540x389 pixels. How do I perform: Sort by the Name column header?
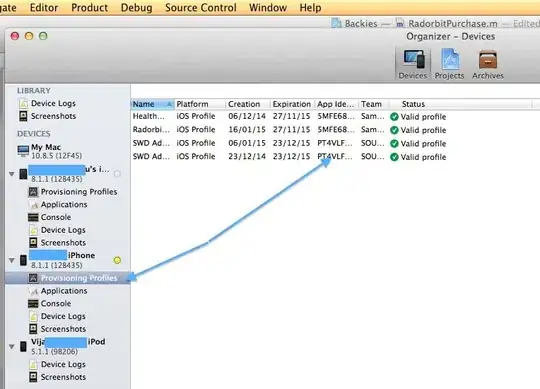pos(153,104)
